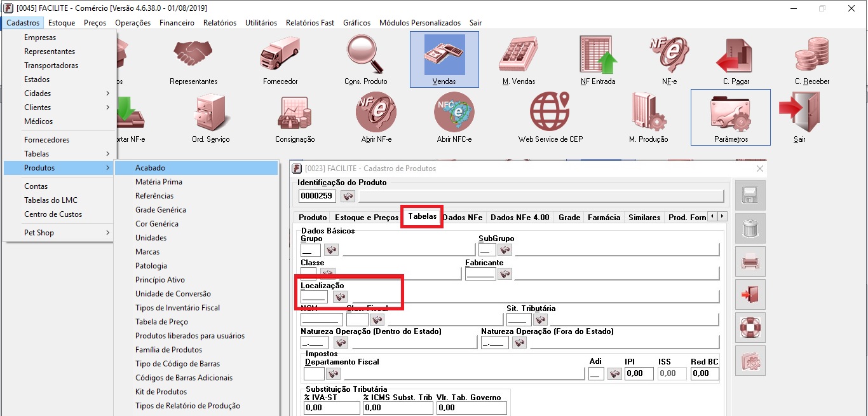Switch to the Estoque e Preços tab
Screen dimensions: 868x416
(367, 218)
